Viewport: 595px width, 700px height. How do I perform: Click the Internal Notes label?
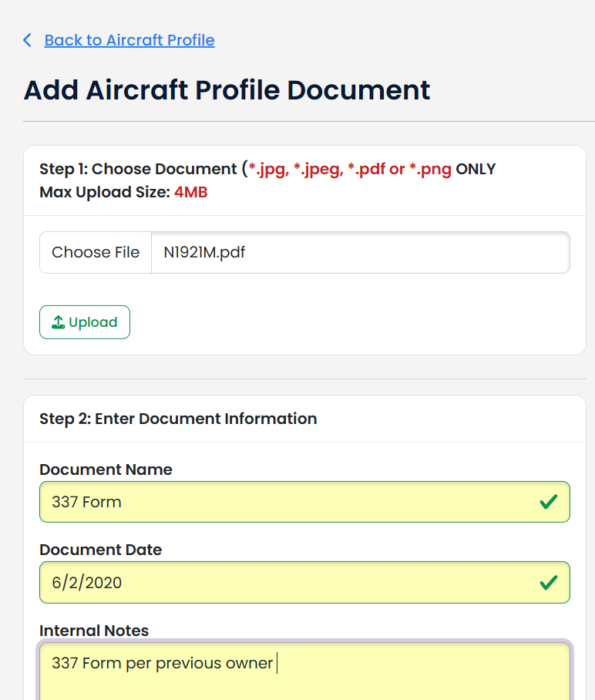tap(94, 631)
